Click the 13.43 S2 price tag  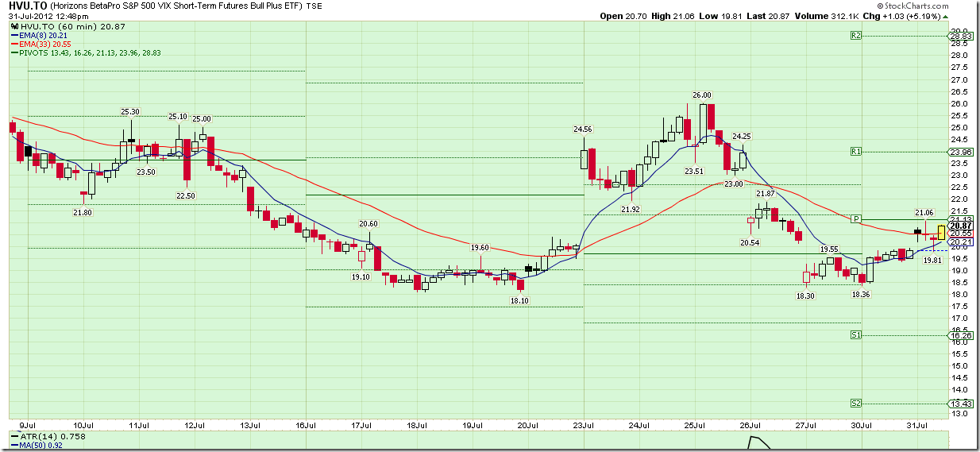click(x=962, y=403)
